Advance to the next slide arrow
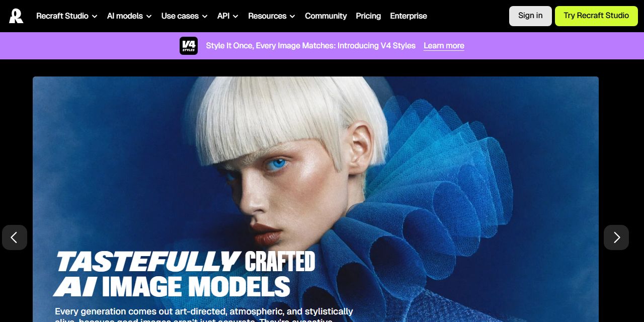Screen dimensions: 644x322 [x=616, y=237]
